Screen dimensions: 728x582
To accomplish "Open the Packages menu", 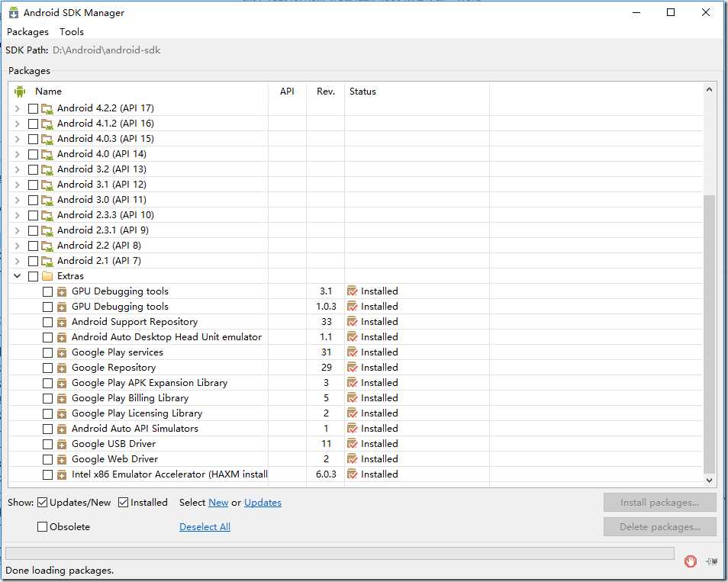I will 28,32.
